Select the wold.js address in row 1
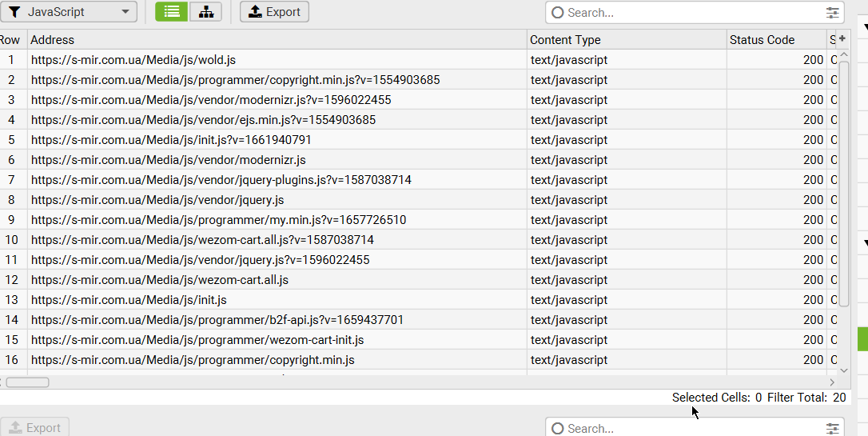This screenshot has height=436, width=868. tap(133, 60)
